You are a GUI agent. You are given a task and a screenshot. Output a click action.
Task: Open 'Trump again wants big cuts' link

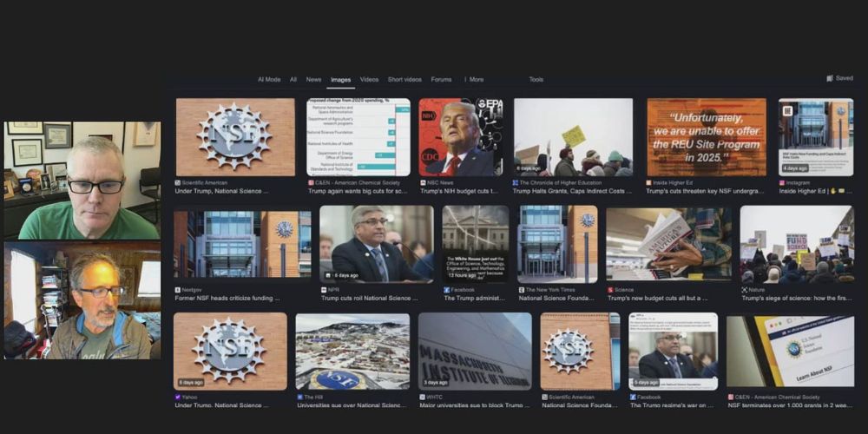[x=357, y=191]
